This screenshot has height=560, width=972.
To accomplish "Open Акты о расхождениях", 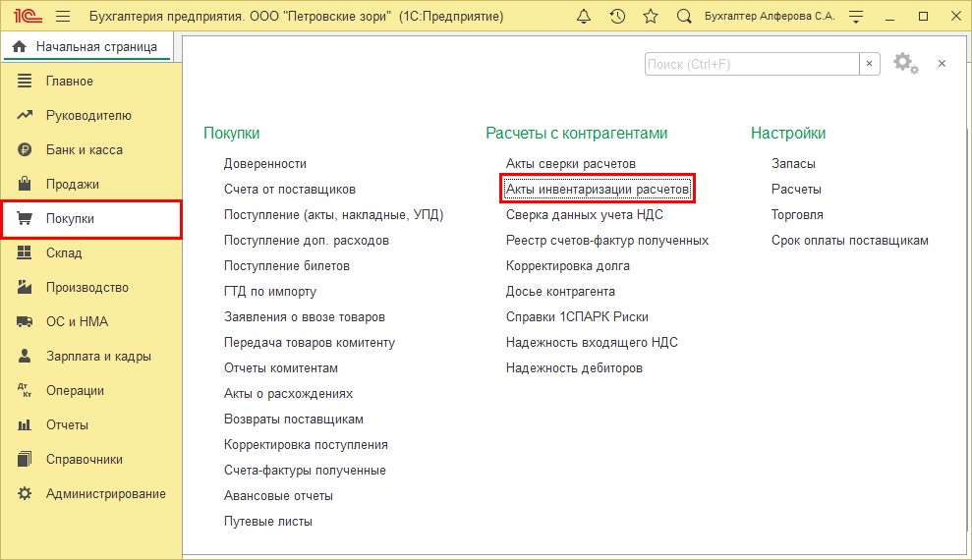I will (x=288, y=393).
